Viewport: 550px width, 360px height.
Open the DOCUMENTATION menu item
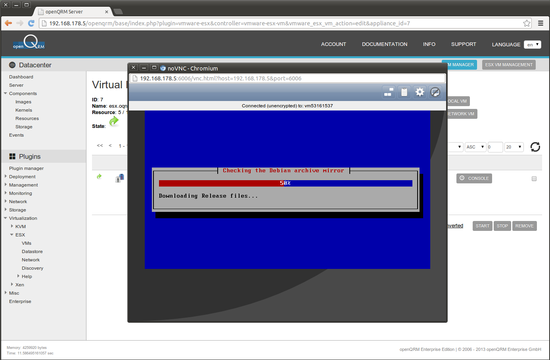(x=384, y=44)
